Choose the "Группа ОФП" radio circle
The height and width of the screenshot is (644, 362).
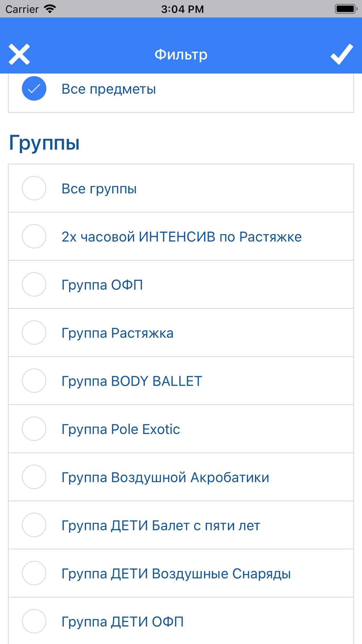point(34,285)
